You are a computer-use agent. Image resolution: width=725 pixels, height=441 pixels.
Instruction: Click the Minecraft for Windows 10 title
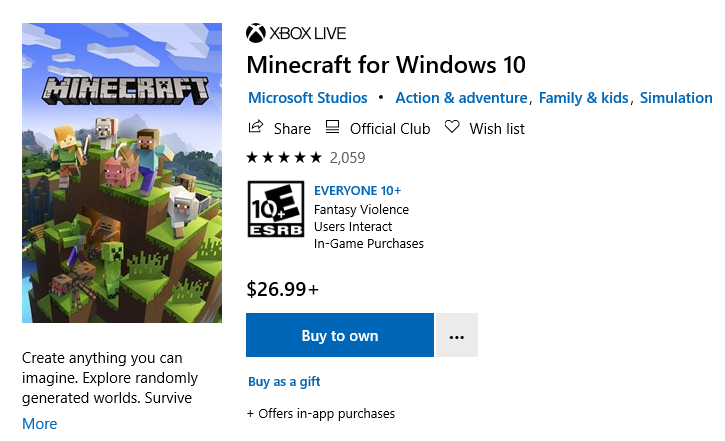click(386, 65)
